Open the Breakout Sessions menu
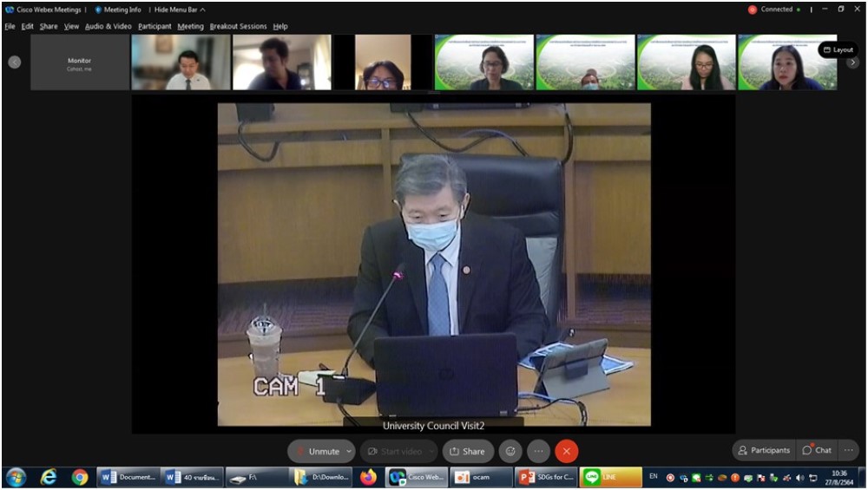 [238, 26]
